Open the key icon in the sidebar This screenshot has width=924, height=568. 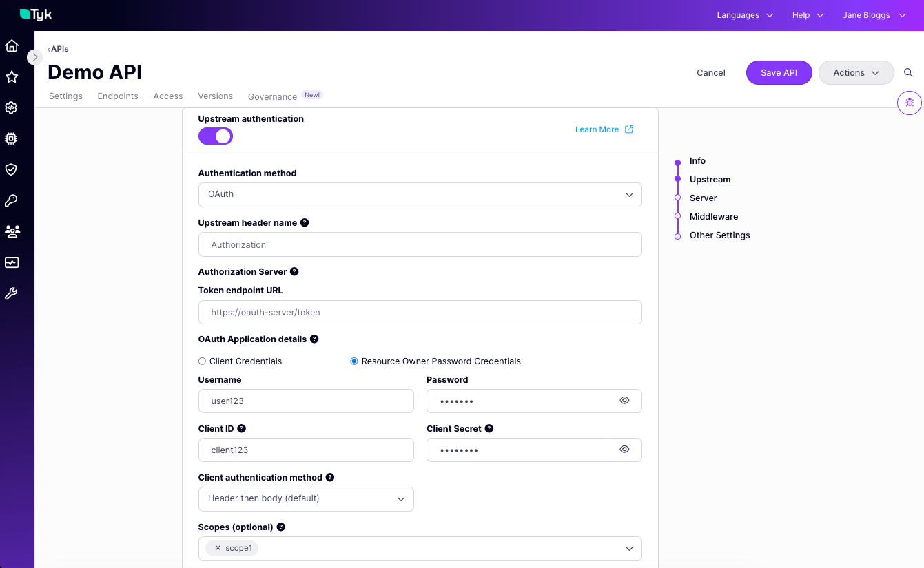pos(12,200)
